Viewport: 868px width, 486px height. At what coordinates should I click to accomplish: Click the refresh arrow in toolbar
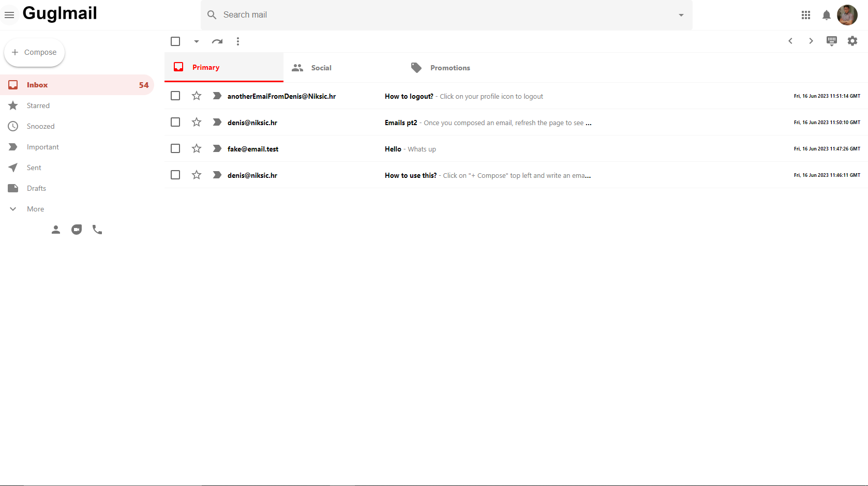pos(217,41)
